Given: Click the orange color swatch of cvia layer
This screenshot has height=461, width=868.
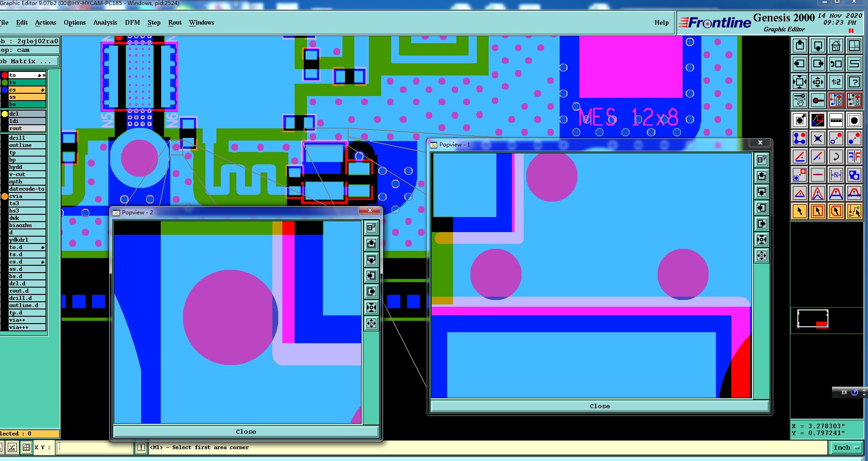Looking at the screenshot, I should [5, 196].
